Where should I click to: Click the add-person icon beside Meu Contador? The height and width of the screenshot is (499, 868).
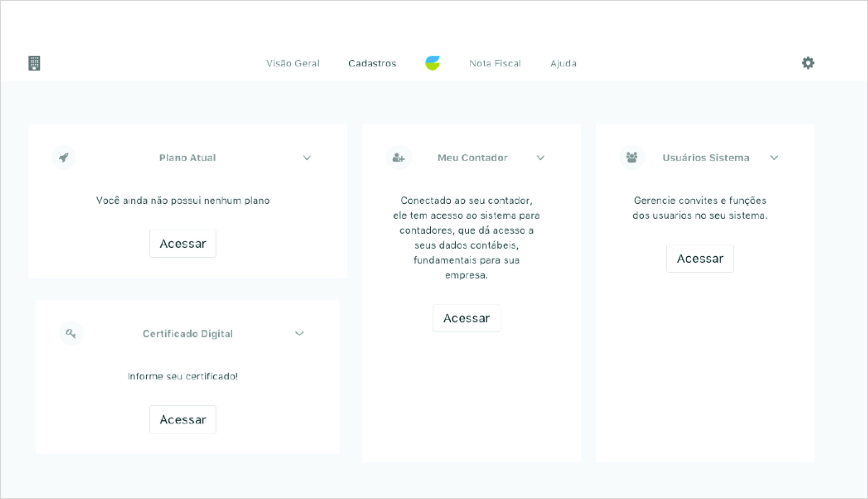point(399,158)
